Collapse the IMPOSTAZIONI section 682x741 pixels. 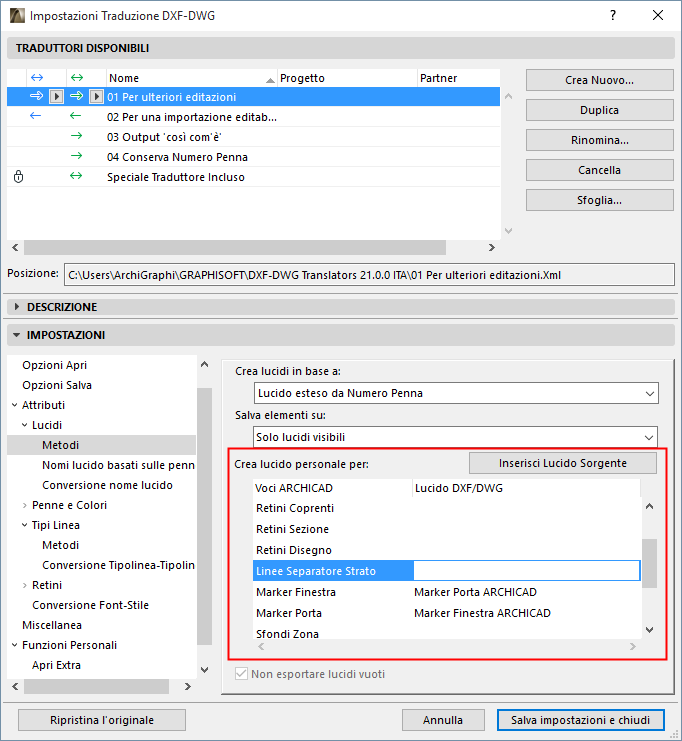pyautogui.click(x=17, y=335)
